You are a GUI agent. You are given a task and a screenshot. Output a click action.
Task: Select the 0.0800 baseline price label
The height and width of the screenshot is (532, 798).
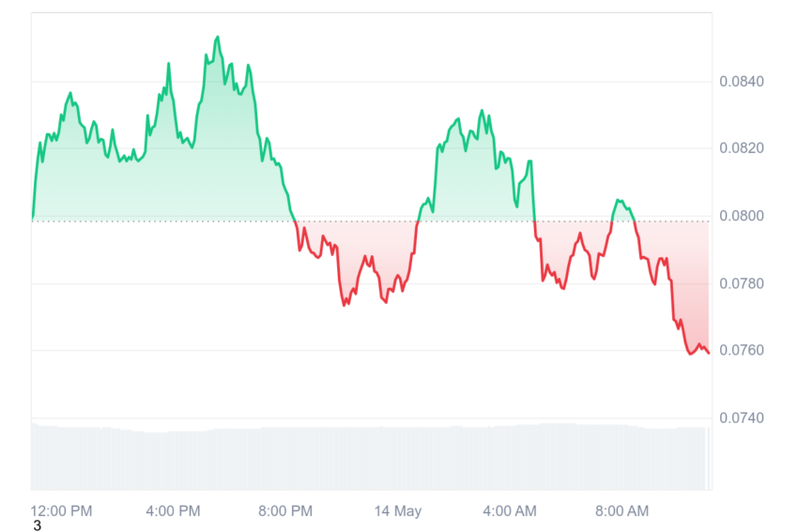[741, 216]
